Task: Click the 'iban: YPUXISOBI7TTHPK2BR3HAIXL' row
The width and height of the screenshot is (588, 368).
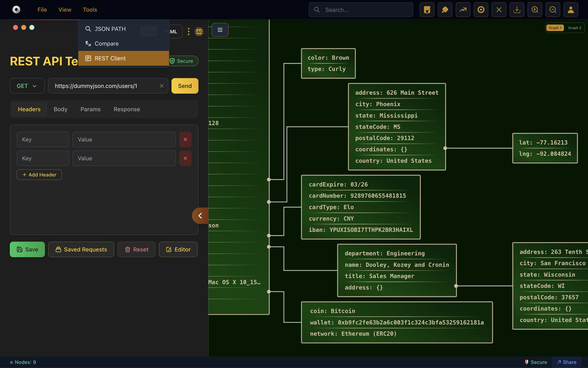Action: pos(361,230)
